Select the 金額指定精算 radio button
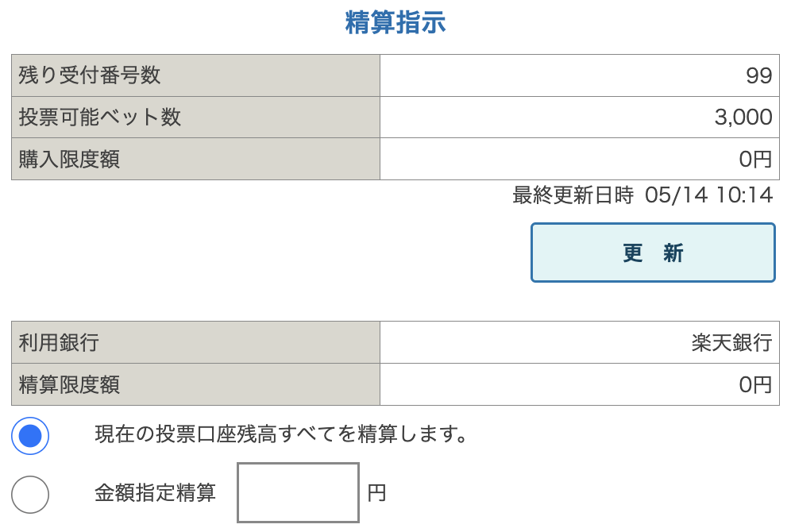 point(30,494)
